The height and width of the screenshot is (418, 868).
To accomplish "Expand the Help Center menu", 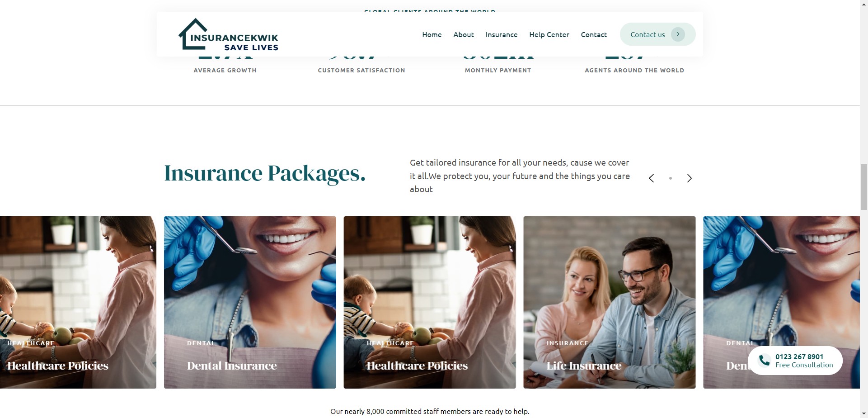I will [549, 34].
